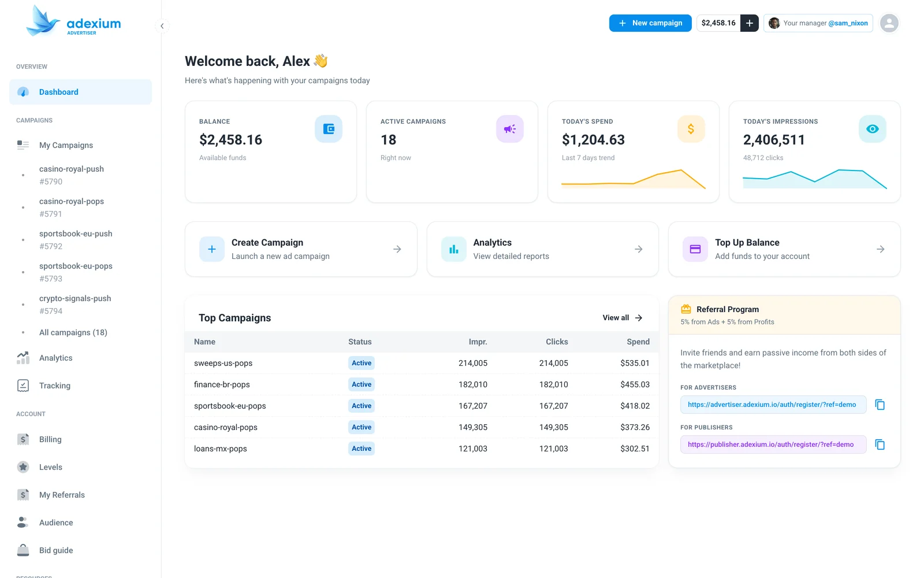Open manager @sam_nixon link
The image size is (924, 578).
(848, 23)
